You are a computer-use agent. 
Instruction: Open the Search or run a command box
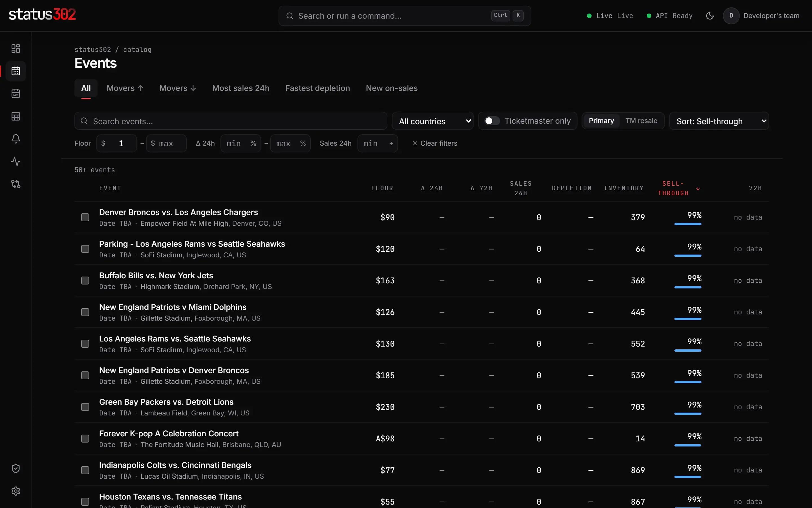pos(405,16)
